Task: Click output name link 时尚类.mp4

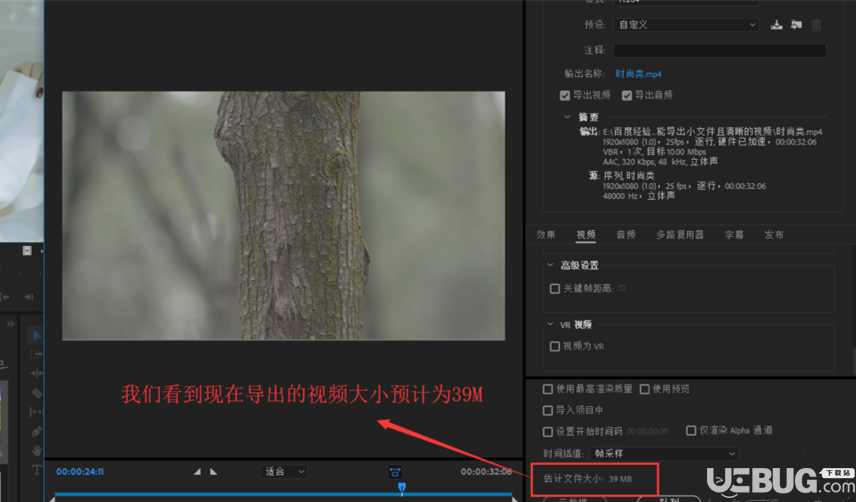Action: click(x=638, y=74)
